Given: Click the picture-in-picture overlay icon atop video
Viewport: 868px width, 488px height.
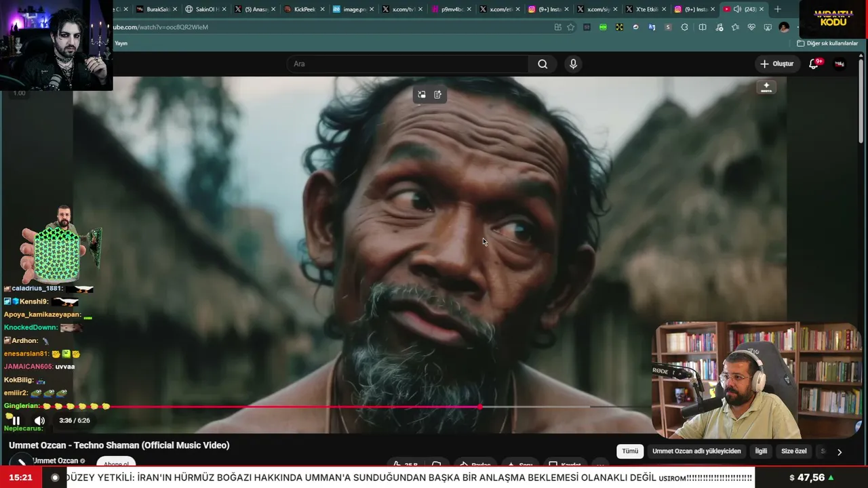Looking at the screenshot, I should click(x=422, y=95).
